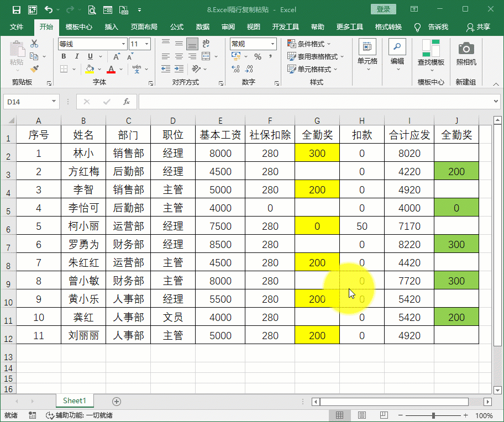Open the 文件 file menu
This screenshot has height=422, width=504.
(17, 27)
